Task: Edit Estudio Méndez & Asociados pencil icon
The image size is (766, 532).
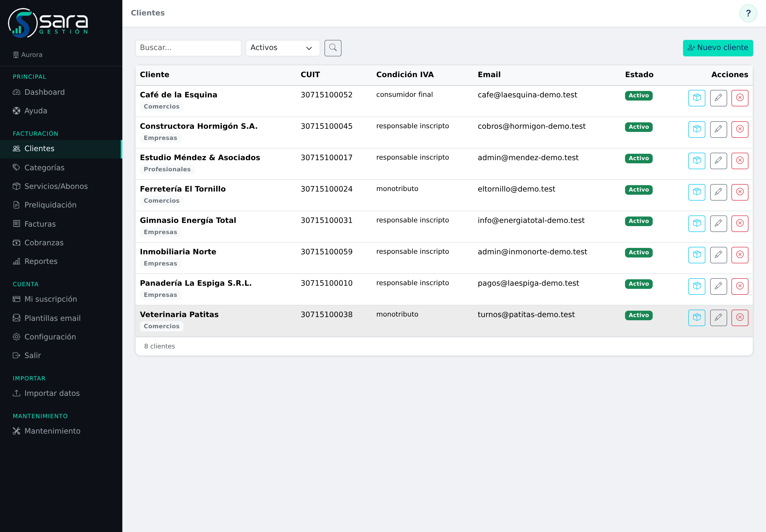Action: coord(718,161)
